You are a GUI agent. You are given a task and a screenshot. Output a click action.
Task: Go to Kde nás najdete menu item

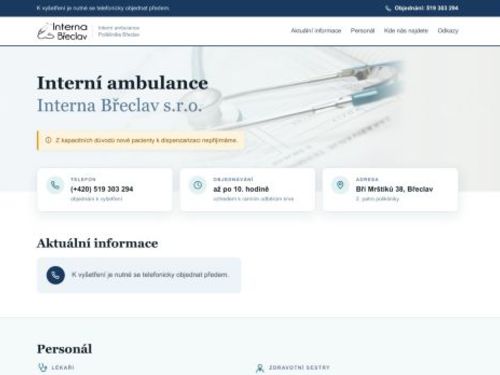tap(406, 31)
